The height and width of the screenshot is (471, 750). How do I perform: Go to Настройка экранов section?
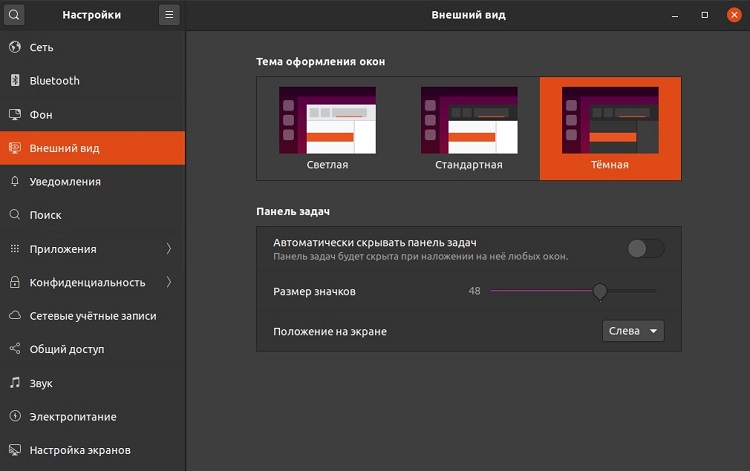click(80, 450)
